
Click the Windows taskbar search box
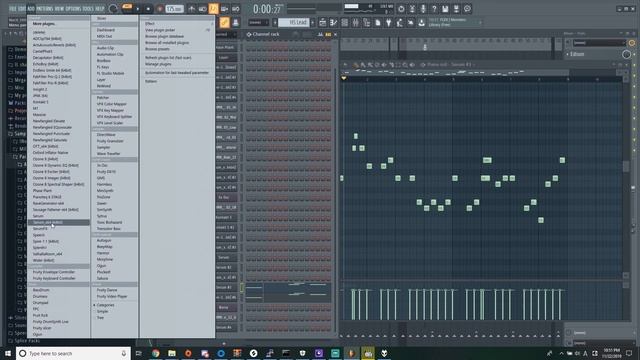click(73, 353)
